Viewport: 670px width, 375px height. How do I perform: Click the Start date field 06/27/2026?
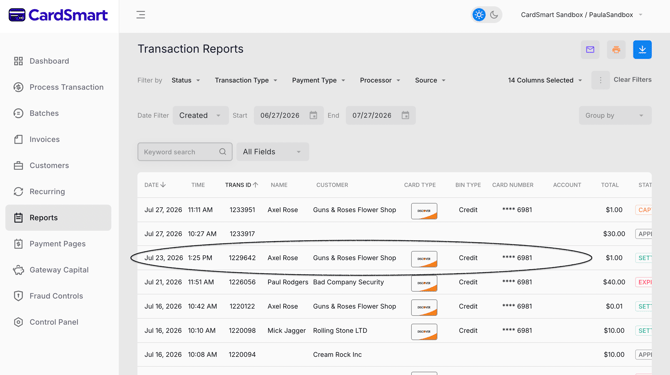pyautogui.click(x=288, y=115)
